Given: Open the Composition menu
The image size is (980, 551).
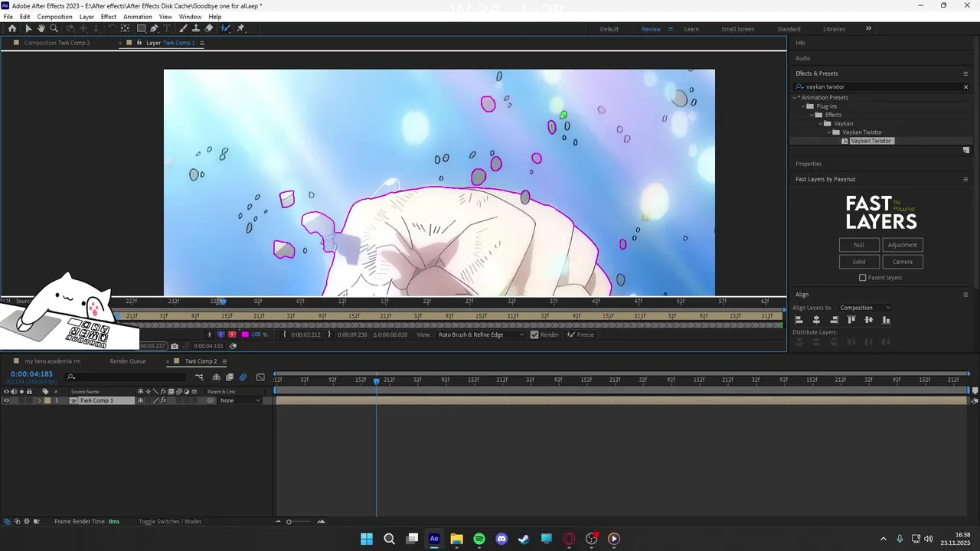Looking at the screenshot, I should [x=54, y=16].
